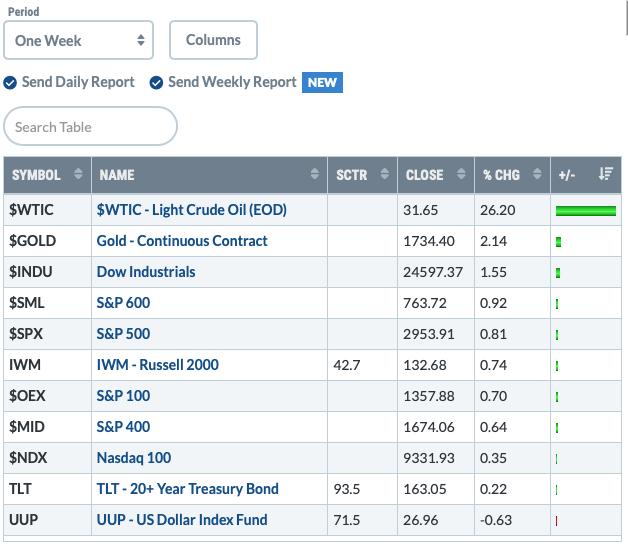628x546 pixels.
Task: Select the $OEX symbol cell
Action: [x=48, y=396]
